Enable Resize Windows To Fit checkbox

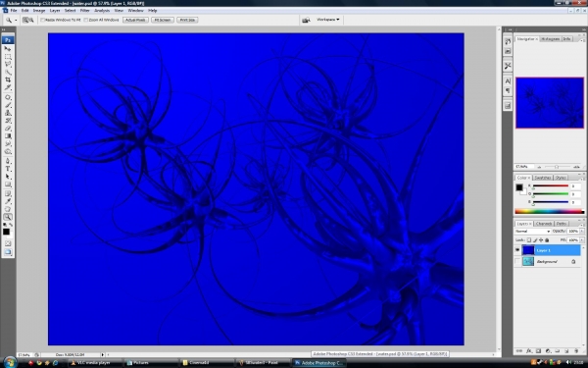click(43, 20)
